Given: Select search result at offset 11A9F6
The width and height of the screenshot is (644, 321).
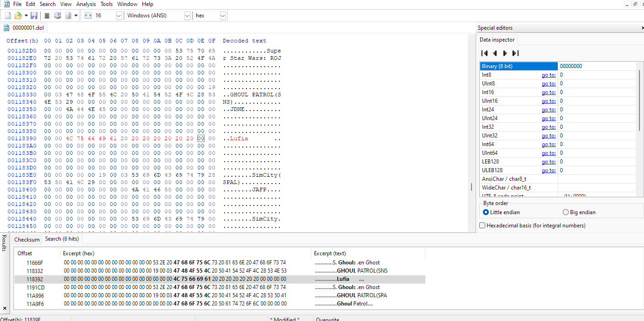Looking at the screenshot, I should point(220,304).
